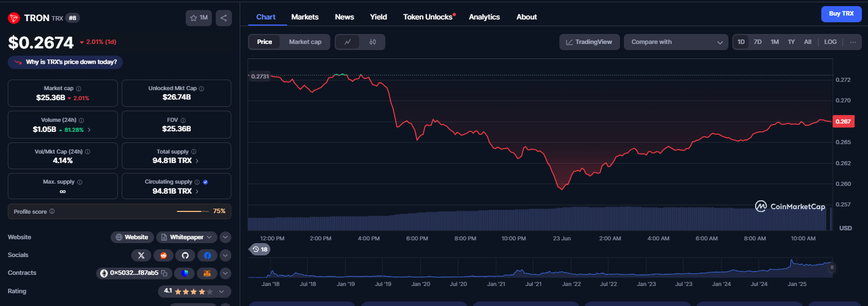Expand the 4.1 Rating dropdown
Image resolution: width=868 pixels, height=306 pixels.
[195, 292]
